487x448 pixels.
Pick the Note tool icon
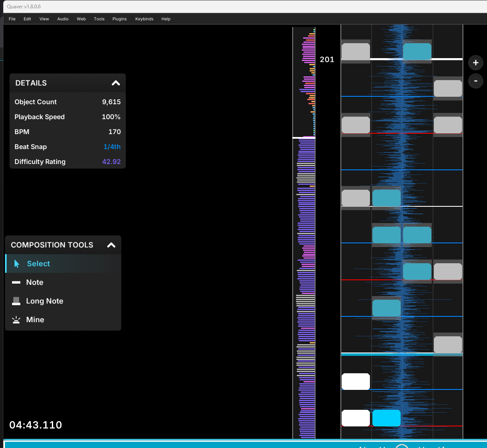tap(16, 282)
